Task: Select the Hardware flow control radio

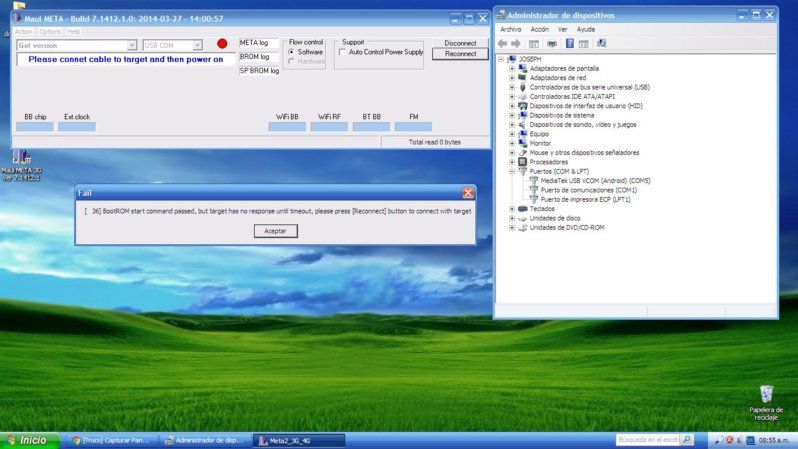Action: point(292,61)
